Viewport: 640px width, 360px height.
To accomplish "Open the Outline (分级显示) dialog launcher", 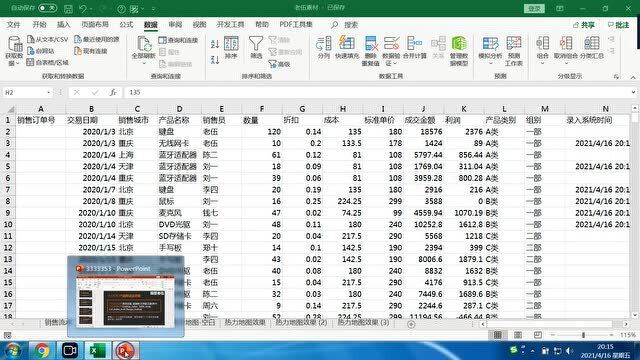I will [616, 76].
